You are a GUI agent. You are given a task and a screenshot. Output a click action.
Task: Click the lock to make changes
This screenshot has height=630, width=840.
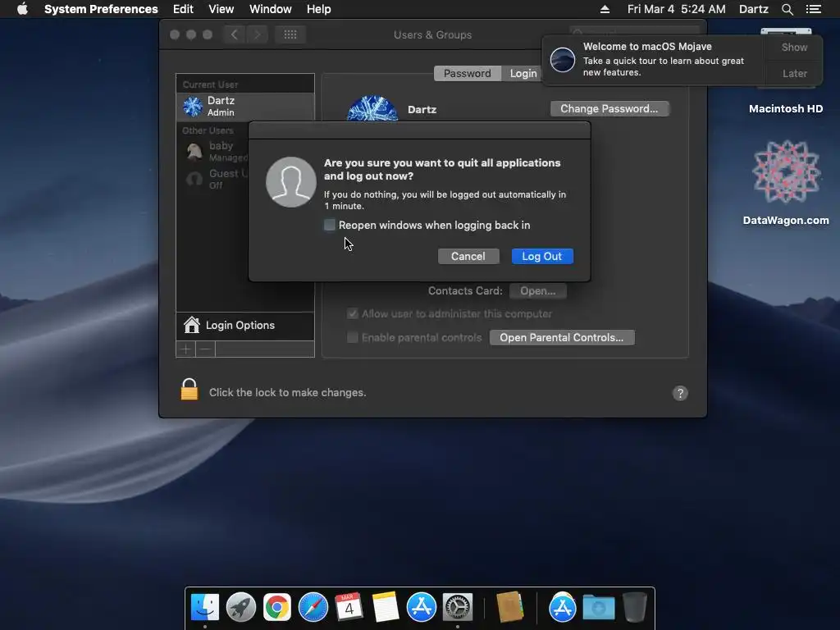click(x=189, y=390)
